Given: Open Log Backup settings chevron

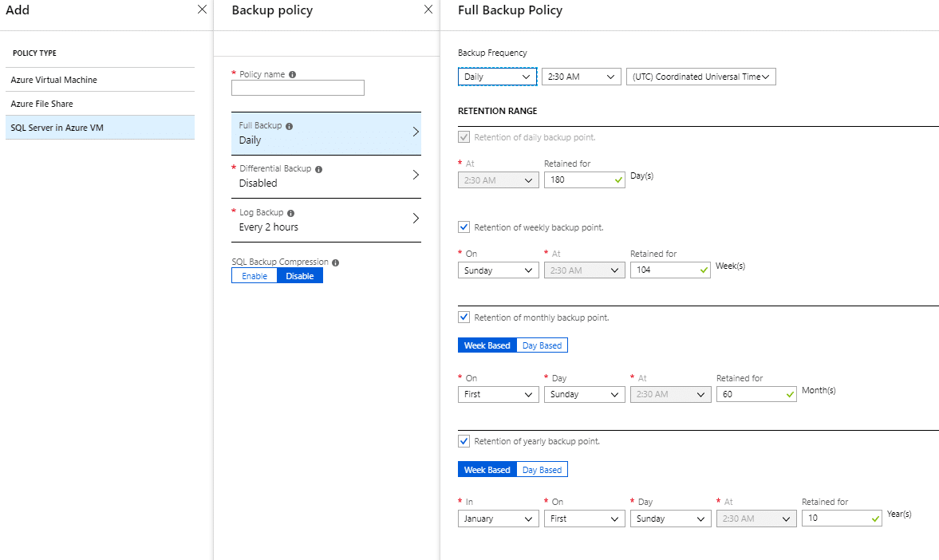Looking at the screenshot, I should coord(416,219).
